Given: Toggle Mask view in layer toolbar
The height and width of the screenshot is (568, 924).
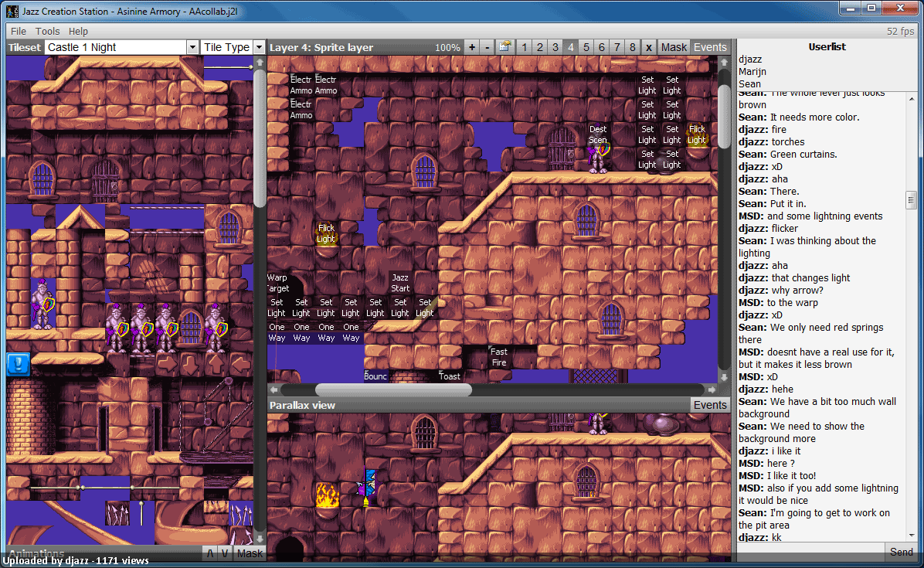Looking at the screenshot, I should tap(674, 47).
